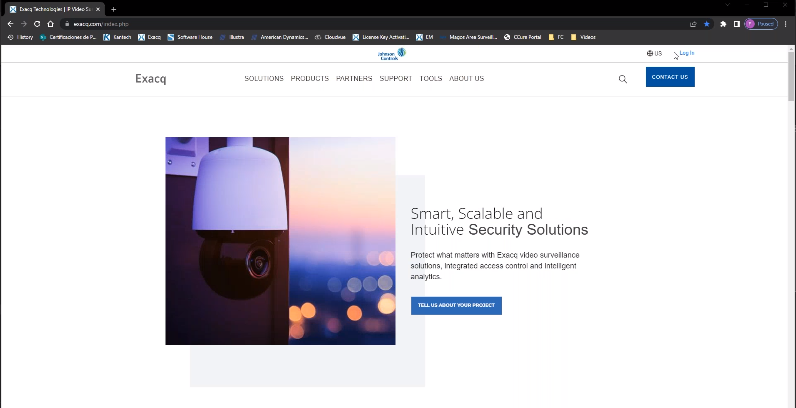Click the Log In link
Image resolution: width=796 pixels, height=408 pixels.
pos(686,53)
